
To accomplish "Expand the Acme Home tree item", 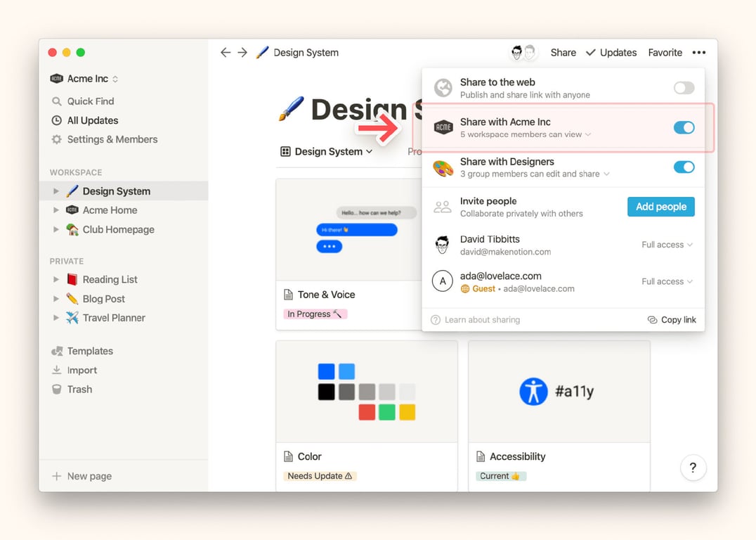I will pos(56,210).
